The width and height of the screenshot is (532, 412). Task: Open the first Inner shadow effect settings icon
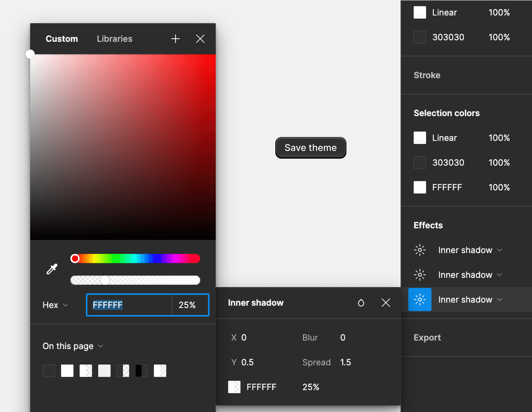[420, 250]
